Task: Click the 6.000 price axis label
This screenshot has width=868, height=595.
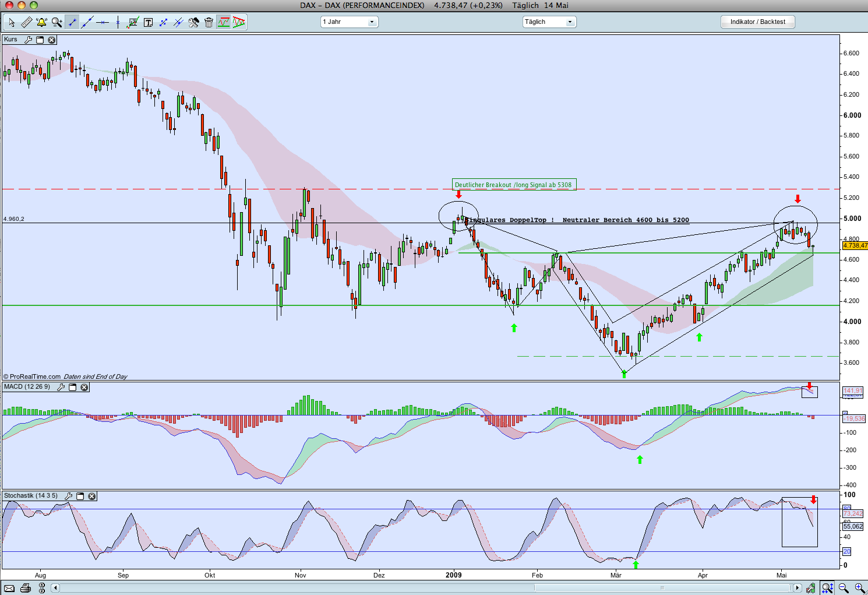Action: click(x=852, y=115)
